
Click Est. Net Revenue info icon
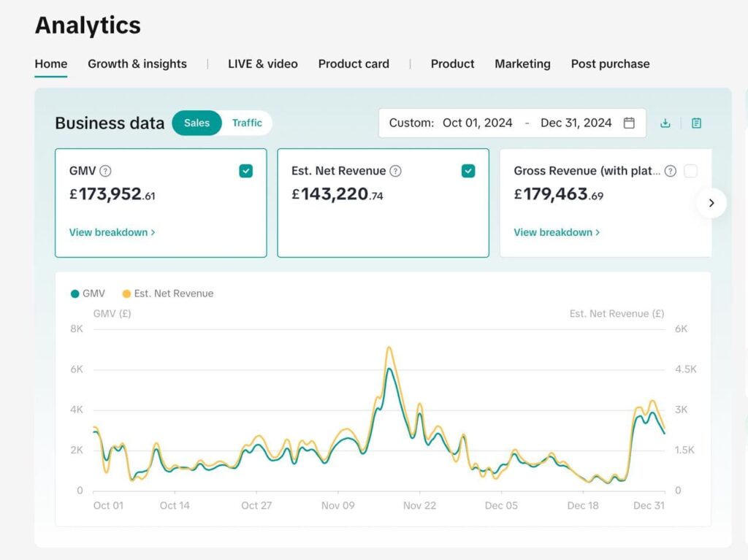coord(395,171)
